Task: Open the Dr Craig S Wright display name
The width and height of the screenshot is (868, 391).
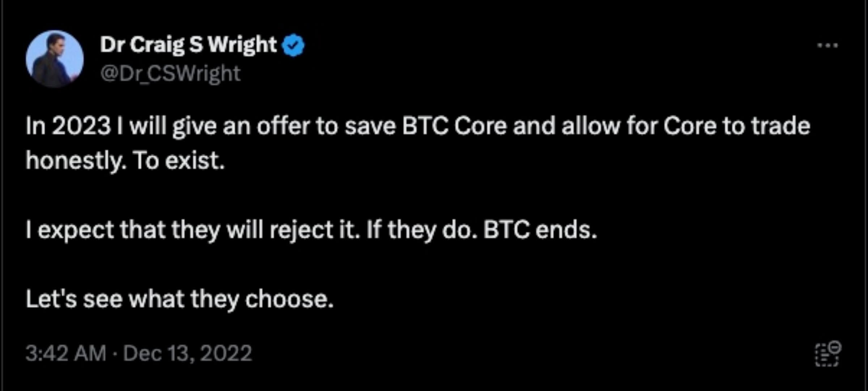Action: (188, 45)
